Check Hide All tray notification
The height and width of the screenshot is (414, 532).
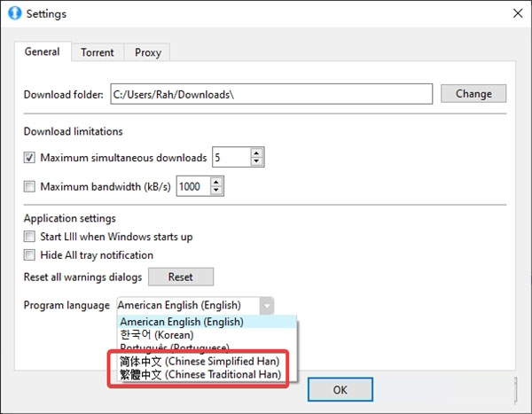click(30, 255)
